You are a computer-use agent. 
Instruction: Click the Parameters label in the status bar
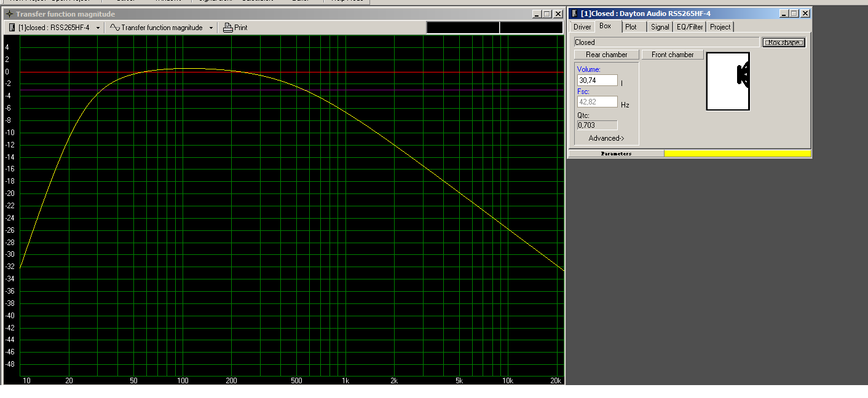(x=616, y=154)
